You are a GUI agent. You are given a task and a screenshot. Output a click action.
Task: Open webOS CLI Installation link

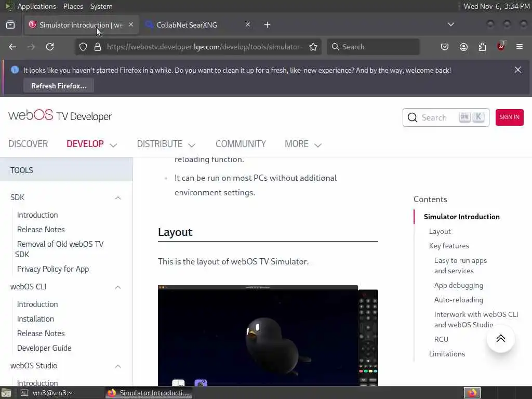[x=35, y=318]
